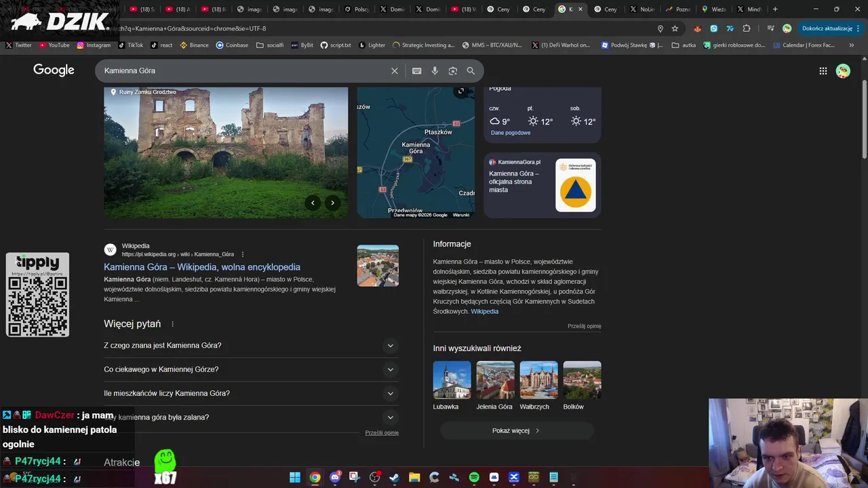Open the Twitter bookmark
Viewport: 868px width, 488px height.
19,45
